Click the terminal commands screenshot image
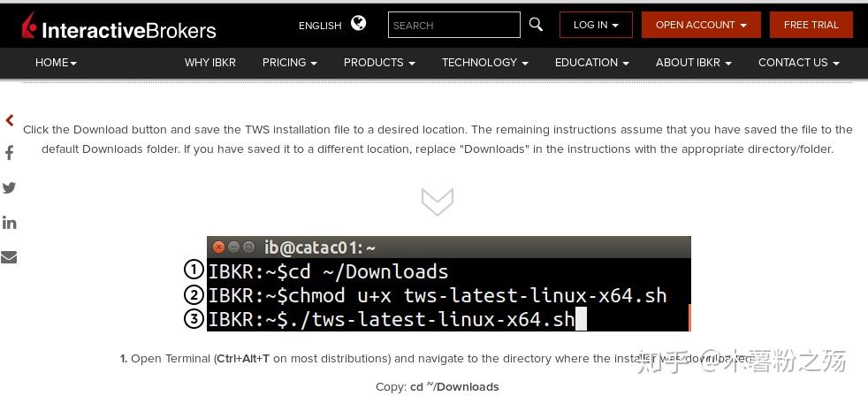The image size is (868, 396). click(448, 284)
